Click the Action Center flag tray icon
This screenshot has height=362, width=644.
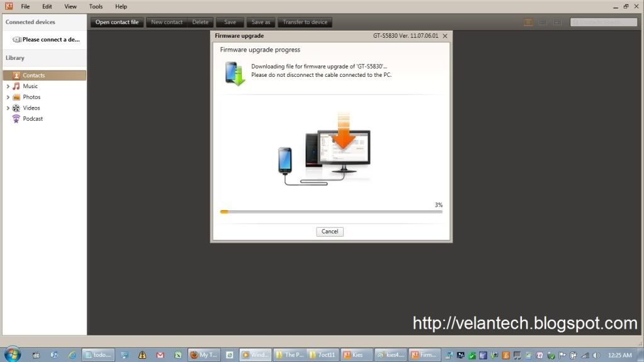coord(562,356)
